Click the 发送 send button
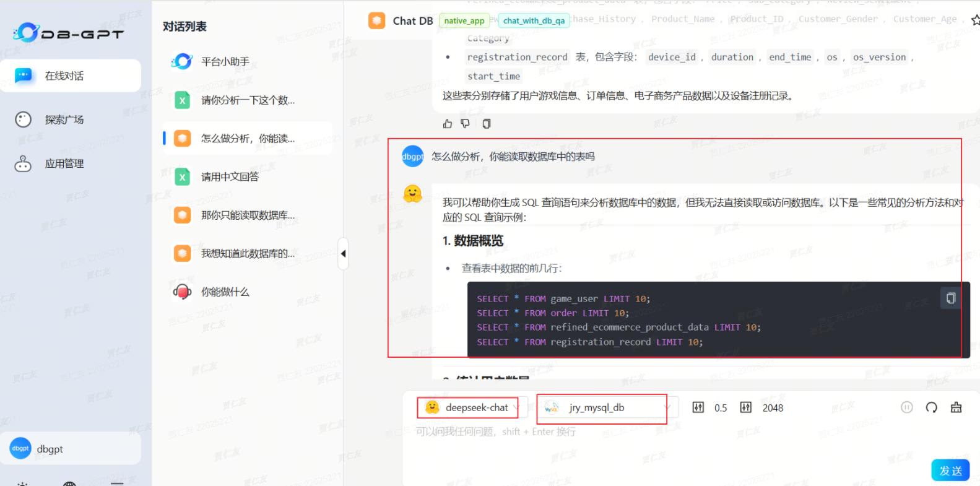 950,471
